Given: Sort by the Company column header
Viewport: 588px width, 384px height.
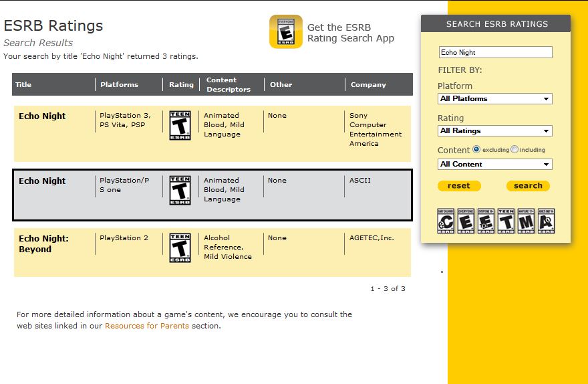Looking at the screenshot, I should pyautogui.click(x=368, y=84).
